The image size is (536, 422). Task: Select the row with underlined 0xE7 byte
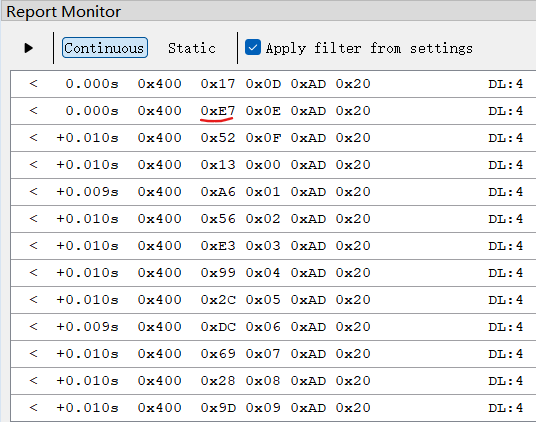click(x=273, y=111)
